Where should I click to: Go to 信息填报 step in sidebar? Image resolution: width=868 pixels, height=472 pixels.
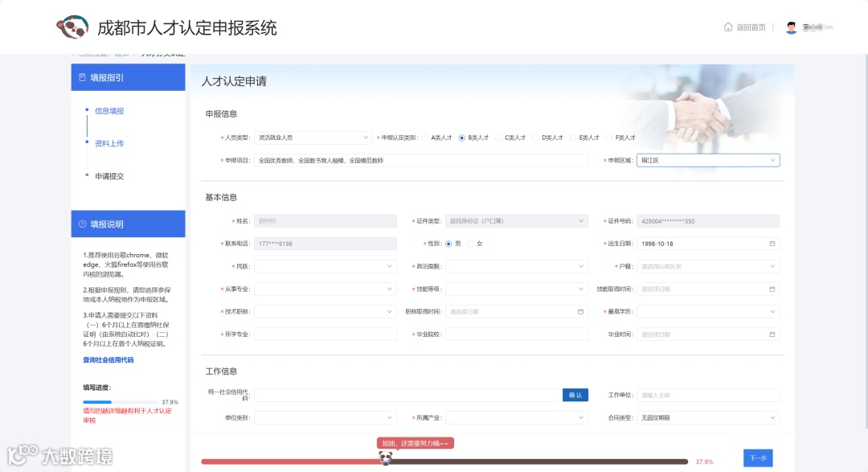[x=109, y=111]
